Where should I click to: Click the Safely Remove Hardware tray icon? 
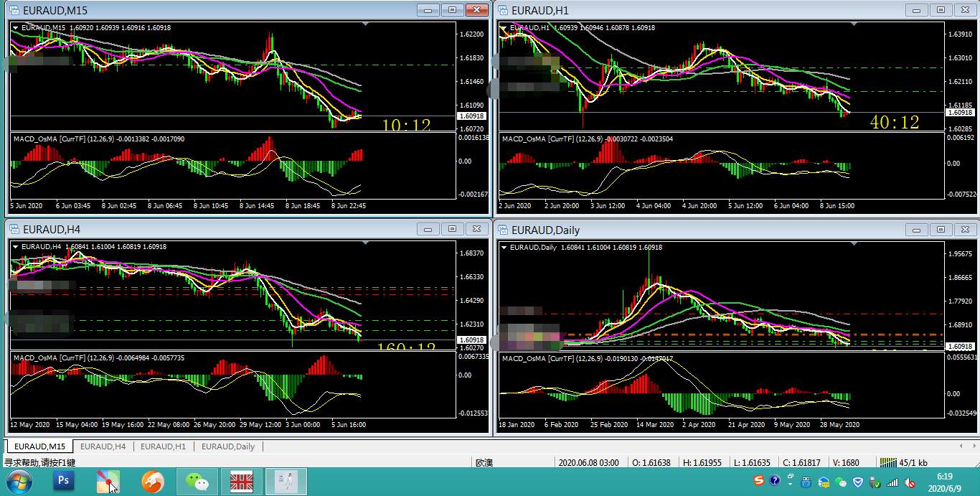point(875,482)
